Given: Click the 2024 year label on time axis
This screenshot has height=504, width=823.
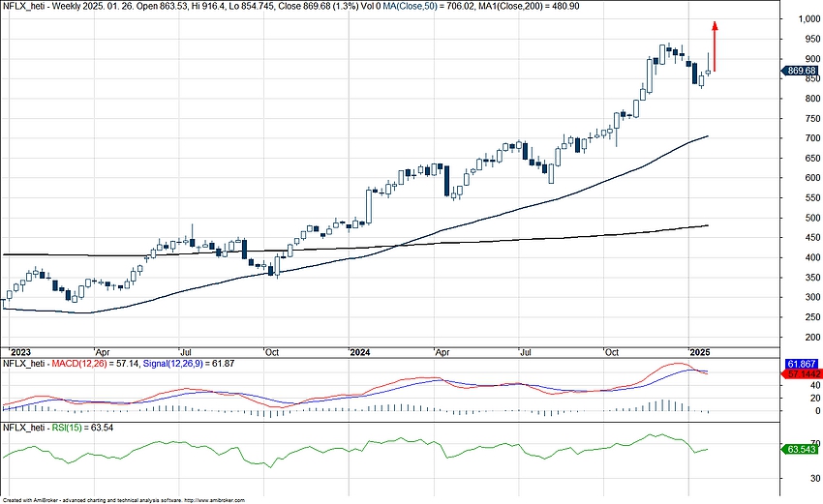Looking at the screenshot, I should pos(360,352).
